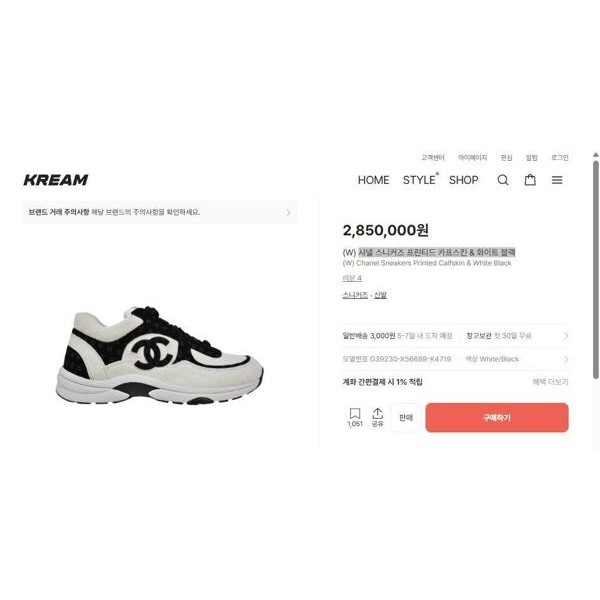Open the search magnifier icon
600x600 pixels.
pyautogui.click(x=503, y=180)
